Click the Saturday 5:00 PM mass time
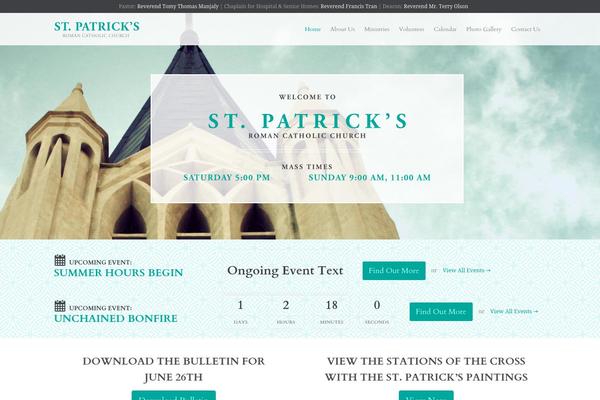The height and width of the screenshot is (400, 600). pos(227,178)
